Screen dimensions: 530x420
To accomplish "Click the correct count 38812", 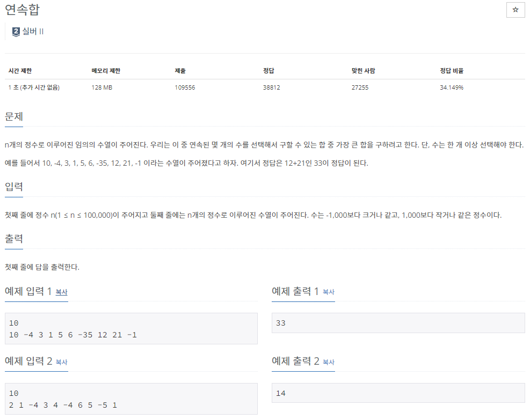I will click(x=271, y=87).
